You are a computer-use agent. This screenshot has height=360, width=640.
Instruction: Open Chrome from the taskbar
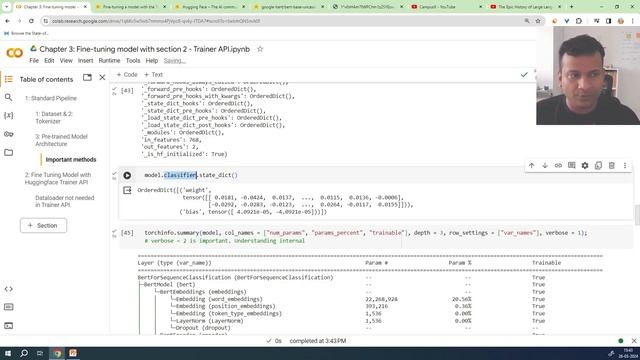pos(57,353)
